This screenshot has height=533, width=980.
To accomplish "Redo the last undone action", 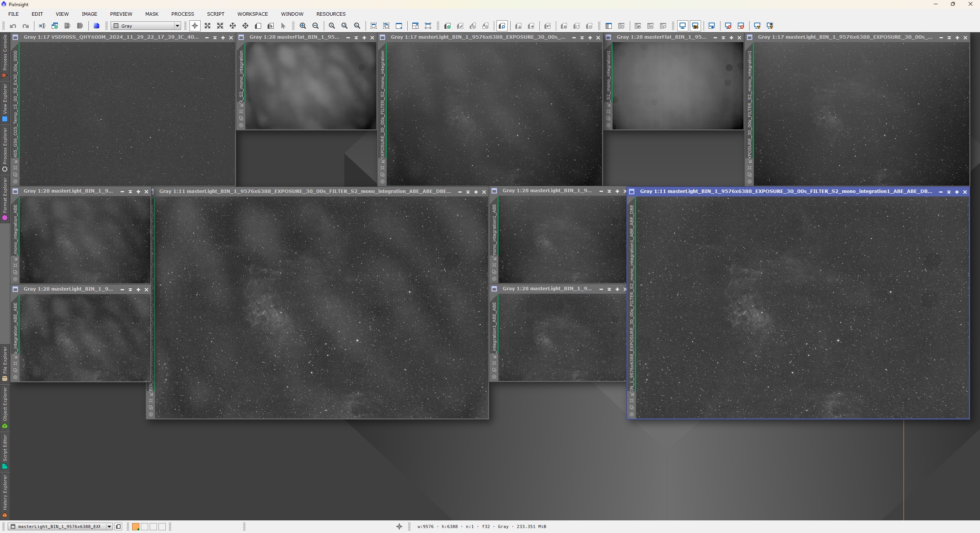I will [26, 26].
